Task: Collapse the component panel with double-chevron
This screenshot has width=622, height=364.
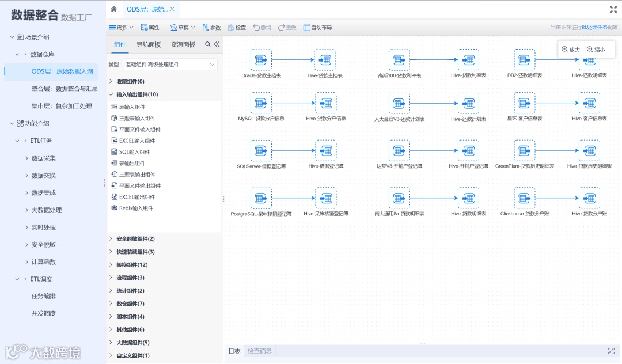Action: [217, 44]
